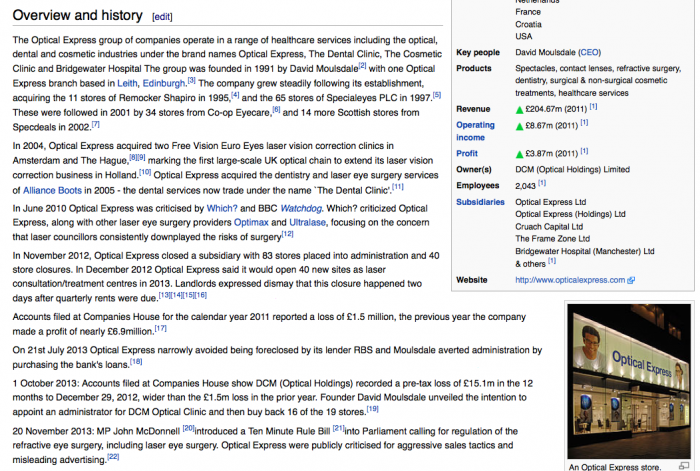
Task: Follow the Profit infobox link
Action: point(467,154)
